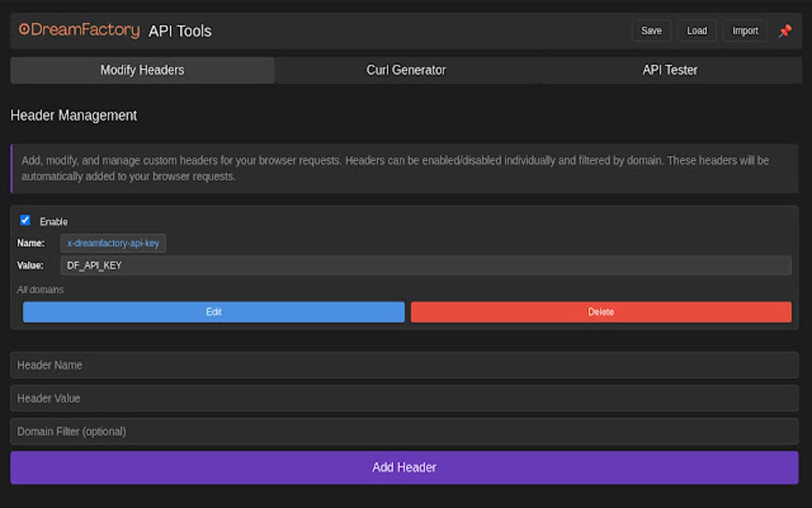812x508 pixels.
Task: Edit the x-dreamfactory-api-key header
Action: [x=213, y=312]
